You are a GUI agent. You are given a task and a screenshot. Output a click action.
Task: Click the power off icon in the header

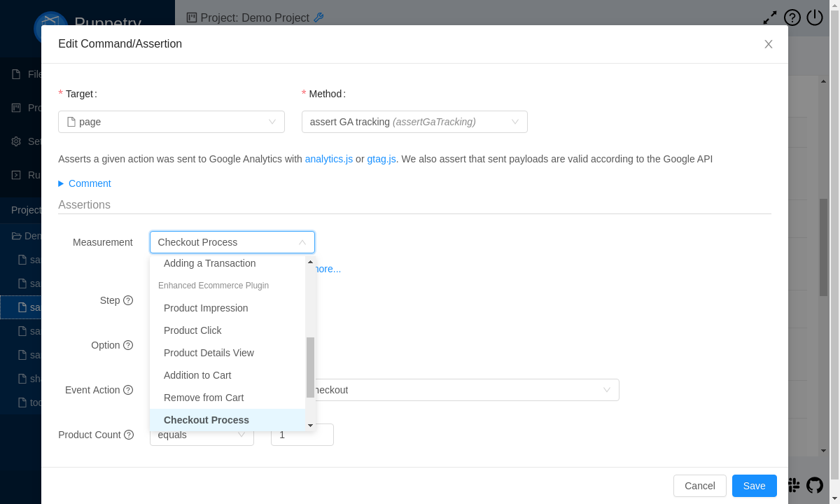tap(814, 17)
